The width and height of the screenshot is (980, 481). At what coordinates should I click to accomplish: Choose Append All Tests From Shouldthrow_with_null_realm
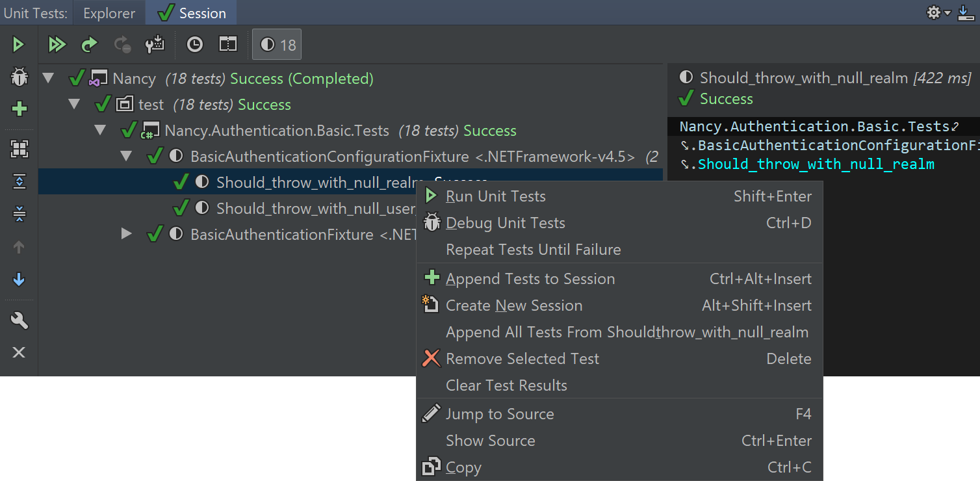[619, 332]
